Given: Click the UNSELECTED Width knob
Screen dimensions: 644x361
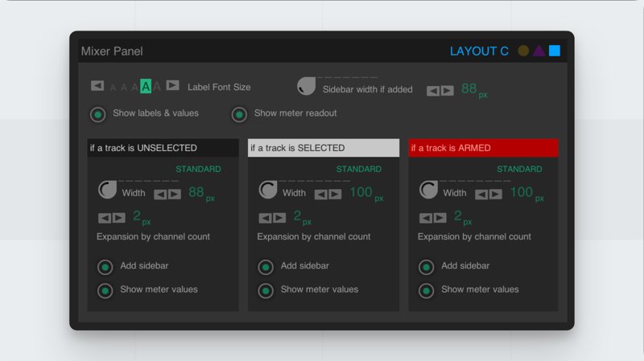Looking at the screenshot, I should pyautogui.click(x=108, y=190).
